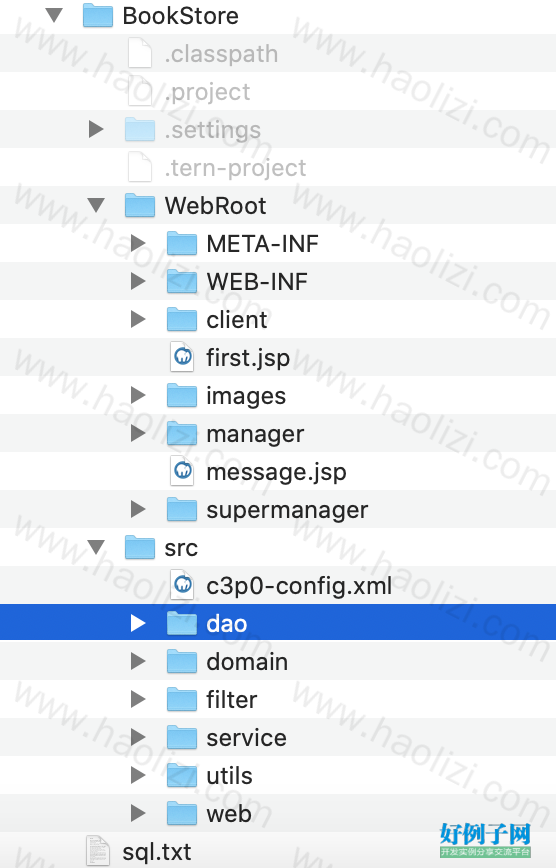556x868 pixels.
Task: Click the src folder icon
Action: (x=140, y=547)
